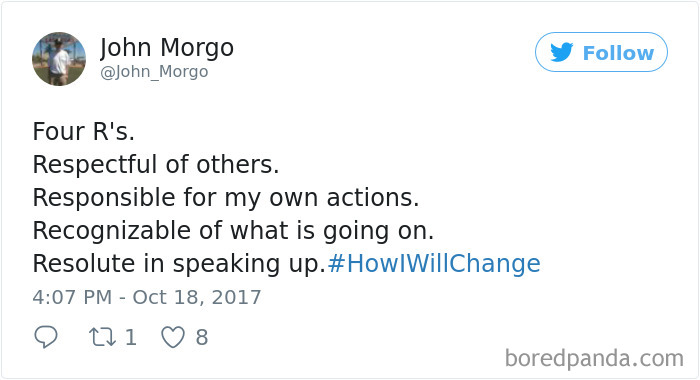Click the 'Four R's.' line of tweet

(83, 132)
